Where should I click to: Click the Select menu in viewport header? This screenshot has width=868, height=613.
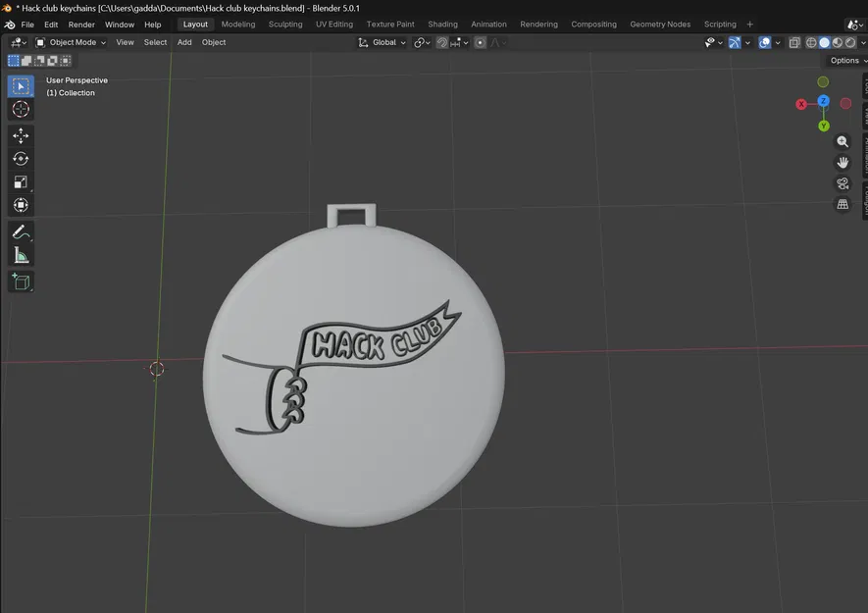click(155, 42)
